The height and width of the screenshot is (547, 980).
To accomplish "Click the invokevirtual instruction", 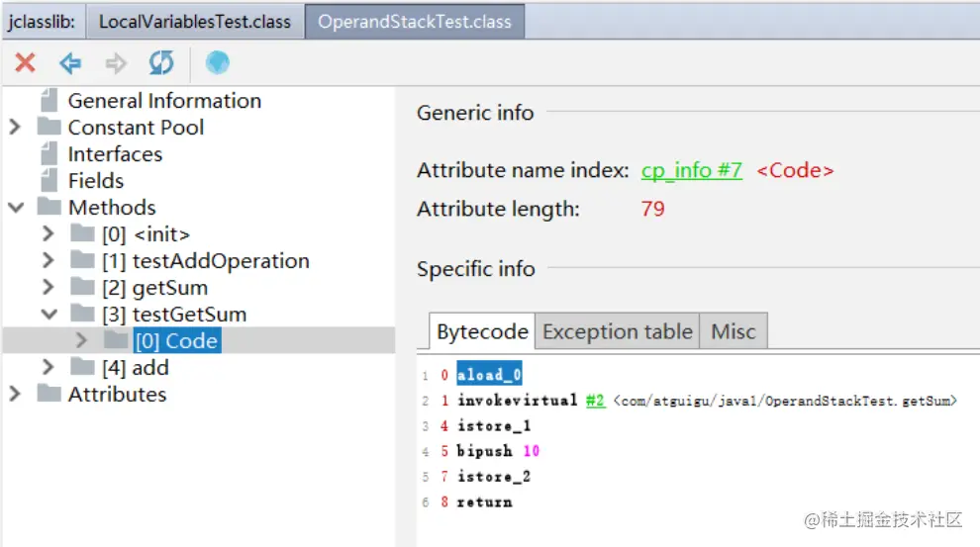I will [517, 401].
